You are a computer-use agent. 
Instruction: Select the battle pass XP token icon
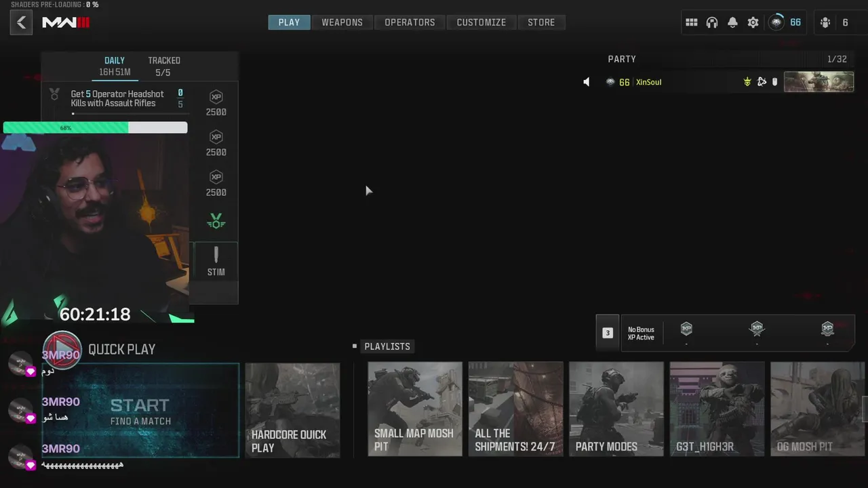[x=827, y=329]
